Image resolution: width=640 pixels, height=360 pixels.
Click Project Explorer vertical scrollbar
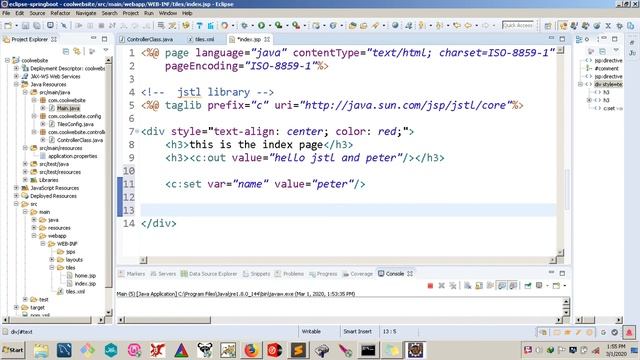click(109, 186)
